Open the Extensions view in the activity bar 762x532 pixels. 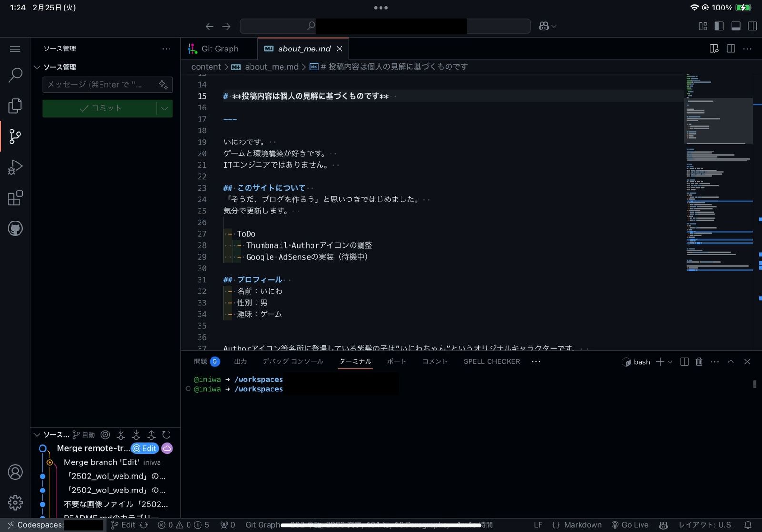pyautogui.click(x=15, y=198)
